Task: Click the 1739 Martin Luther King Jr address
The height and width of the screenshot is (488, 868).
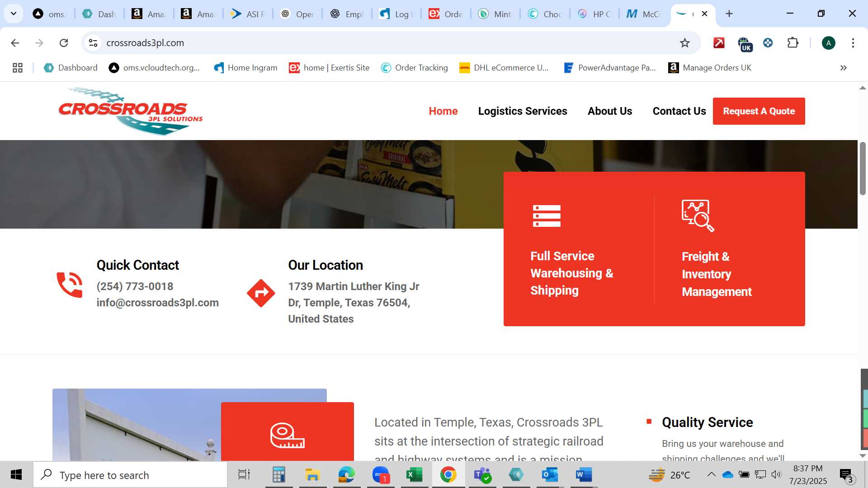Action: 354,303
